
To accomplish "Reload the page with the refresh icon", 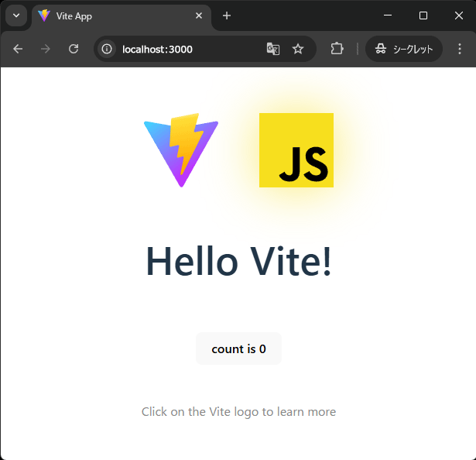I will [74, 49].
